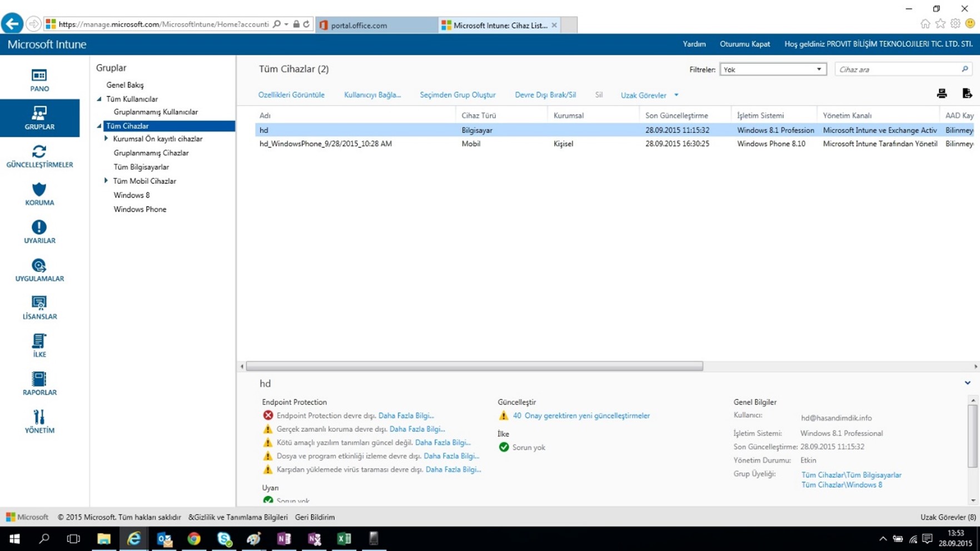Open the RAPORLAR reports section
980x551 pixels.
tap(39, 384)
